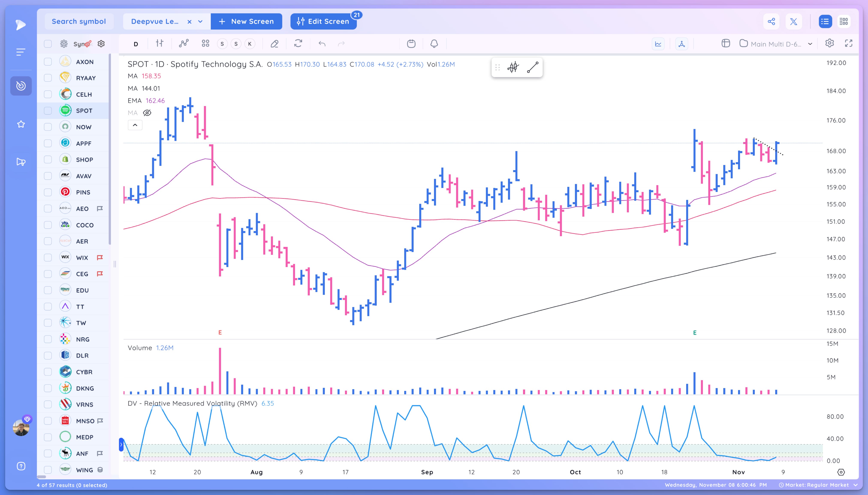Switch to grid table view layout
Image resolution: width=868 pixels, height=495 pixels.
pos(844,21)
